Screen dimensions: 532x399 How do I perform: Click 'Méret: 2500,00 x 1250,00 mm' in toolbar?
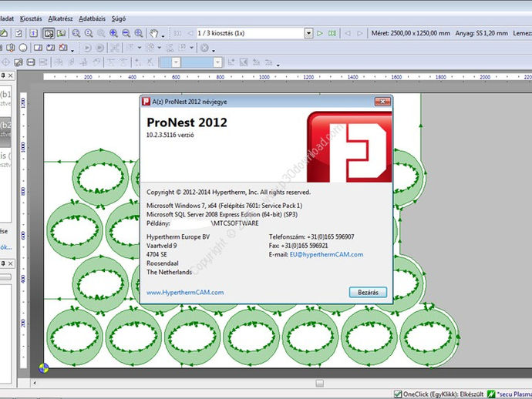pyautogui.click(x=410, y=33)
